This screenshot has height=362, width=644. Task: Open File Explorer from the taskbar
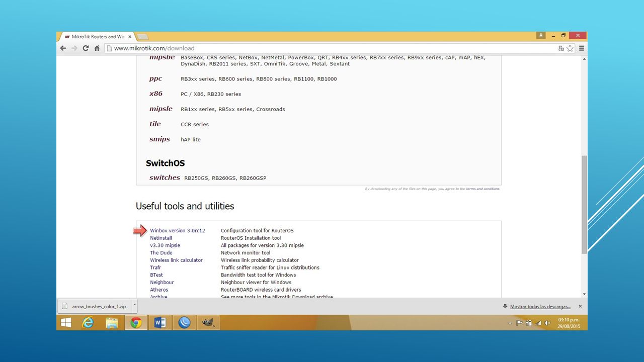(x=112, y=323)
